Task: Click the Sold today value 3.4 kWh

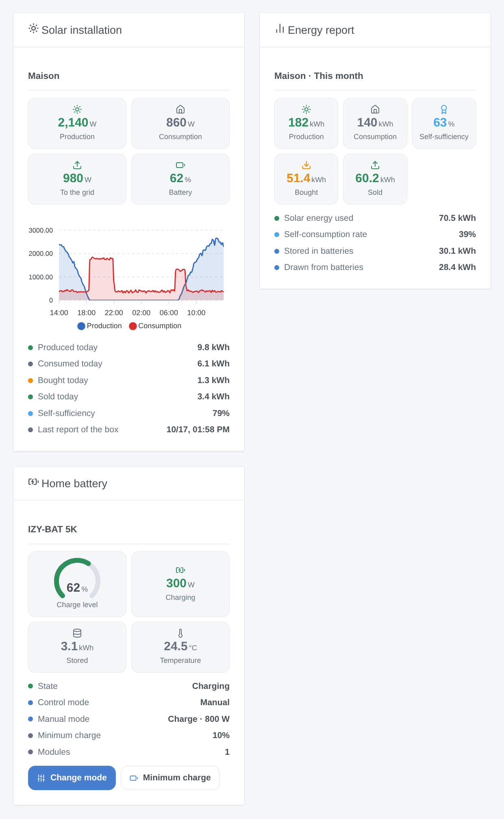Action: click(213, 396)
